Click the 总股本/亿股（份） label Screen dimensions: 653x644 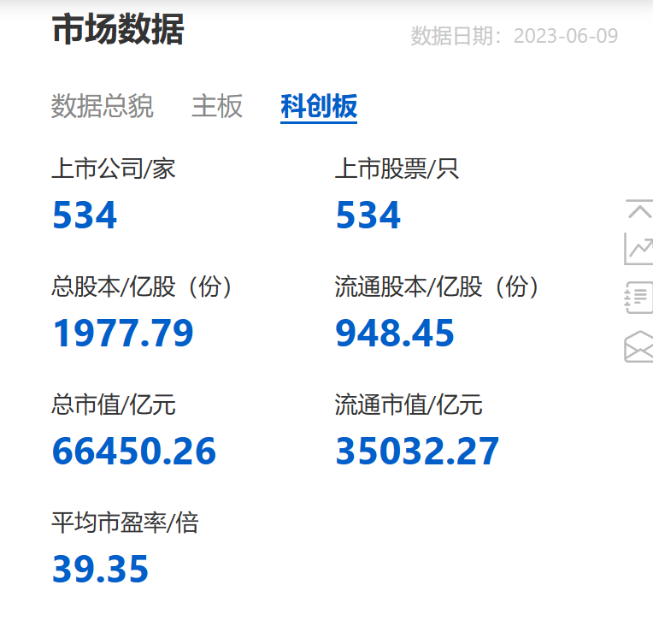point(142,287)
